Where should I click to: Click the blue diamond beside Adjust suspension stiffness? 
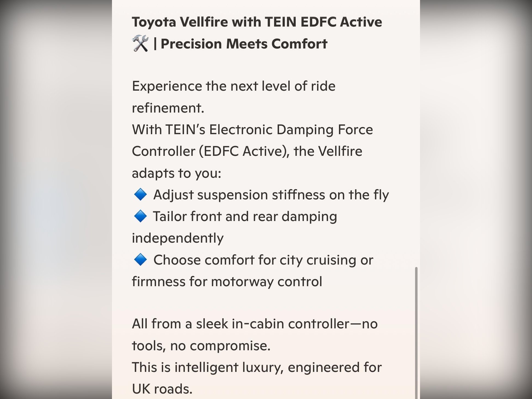point(140,195)
